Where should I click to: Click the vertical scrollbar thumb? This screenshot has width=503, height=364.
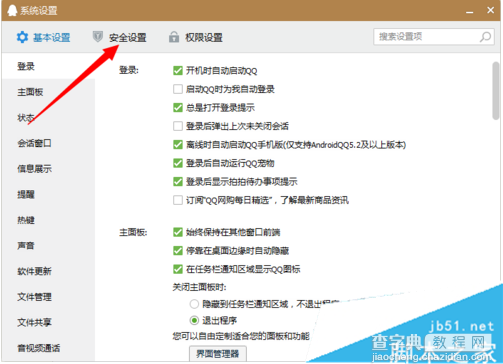click(x=496, y=91)
